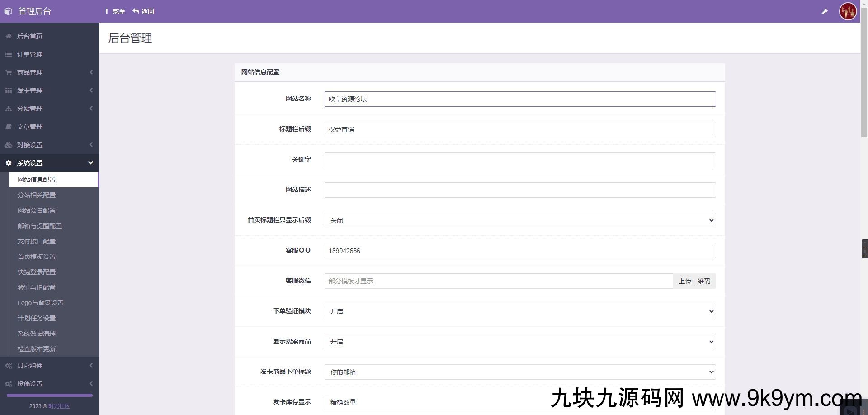Screen dimensions: 868x415
Task: Select the 投稿设置 sidebar icon
Action: click(8, 383)
